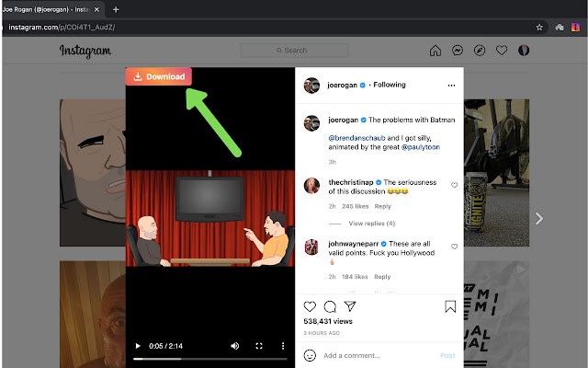Viewport: 588px width, 368px height.
Task: Save the post with the bookmark icon
Action: pos(450,306)
